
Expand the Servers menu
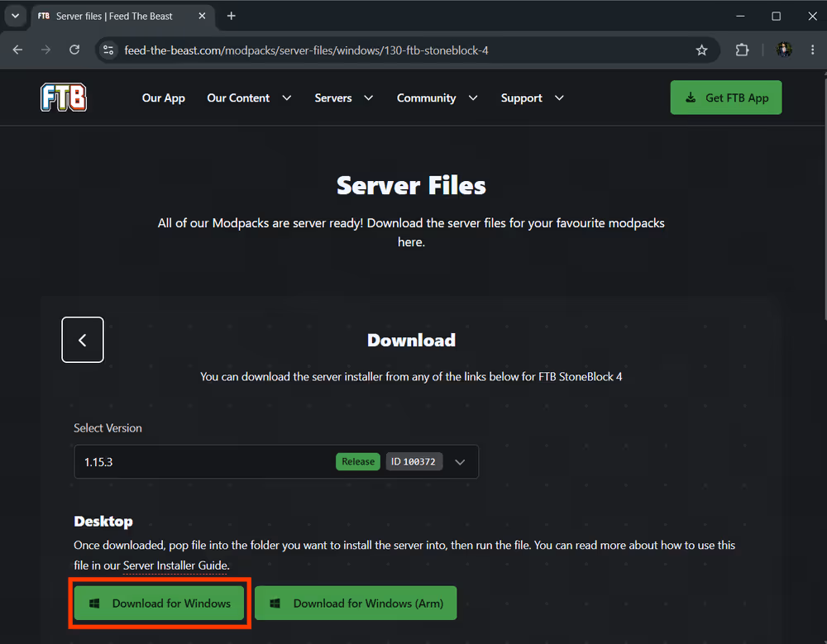coord(344,98)
